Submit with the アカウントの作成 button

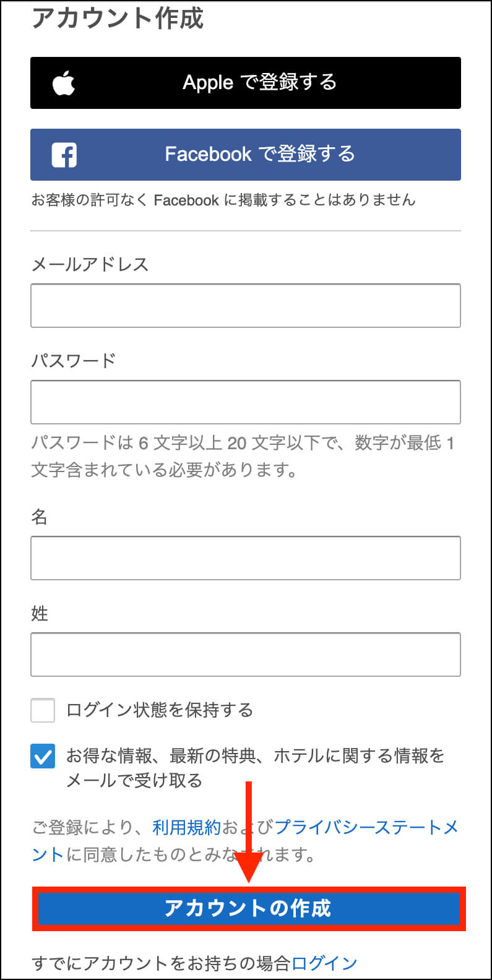click(249, 908)
